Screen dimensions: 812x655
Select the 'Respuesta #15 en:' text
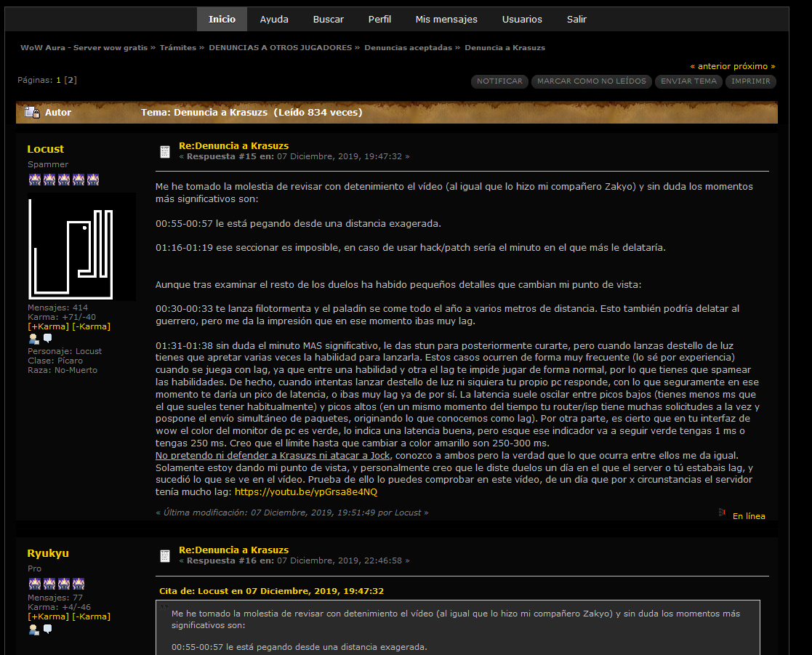[x=230, y=156]
